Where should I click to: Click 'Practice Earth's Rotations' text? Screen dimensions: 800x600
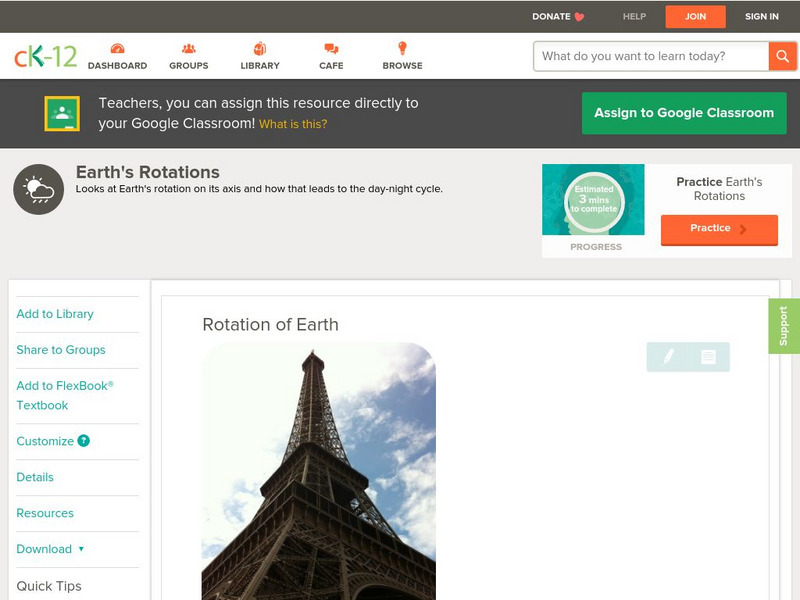pos(719,189)
